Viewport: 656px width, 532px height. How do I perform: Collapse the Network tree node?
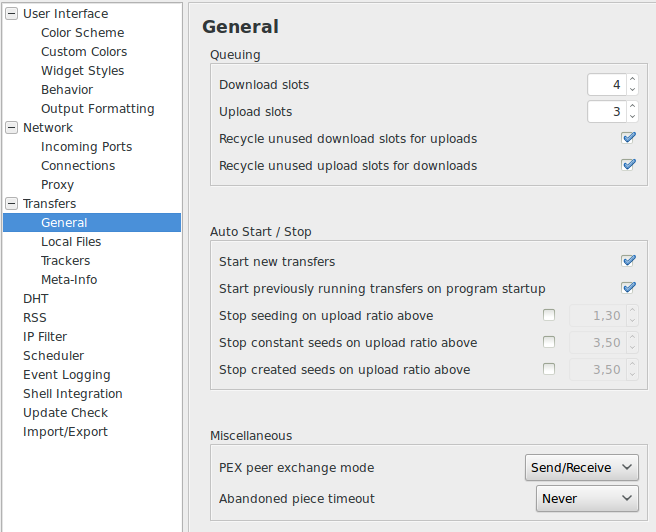pos(11,128)
